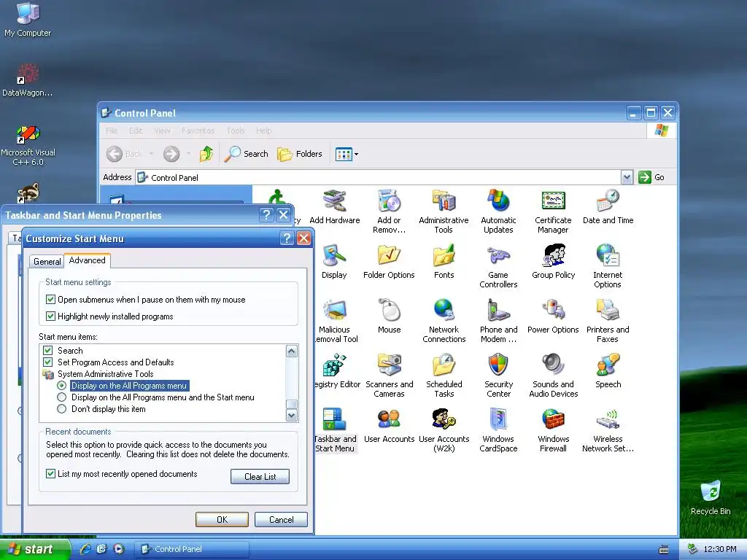Open User Accounts (W2k) icon

[444, 430]
